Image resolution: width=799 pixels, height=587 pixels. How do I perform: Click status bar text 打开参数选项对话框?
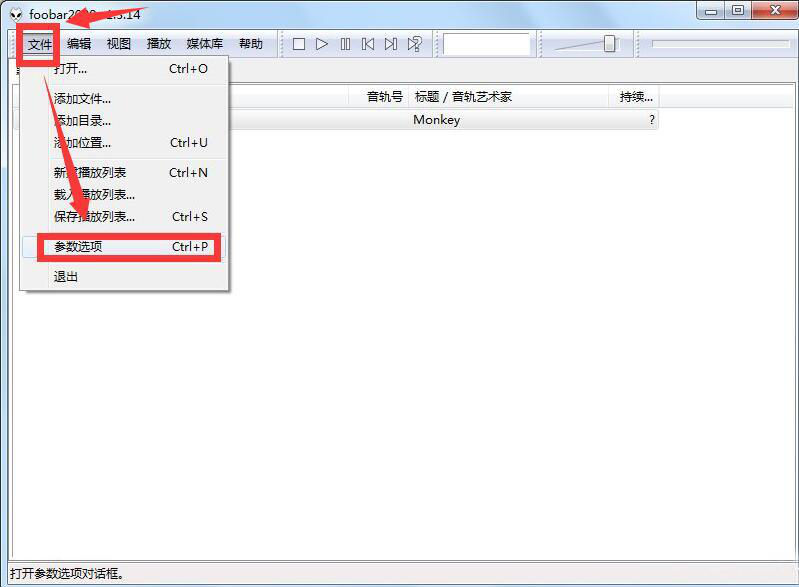[x=67, y=574]
